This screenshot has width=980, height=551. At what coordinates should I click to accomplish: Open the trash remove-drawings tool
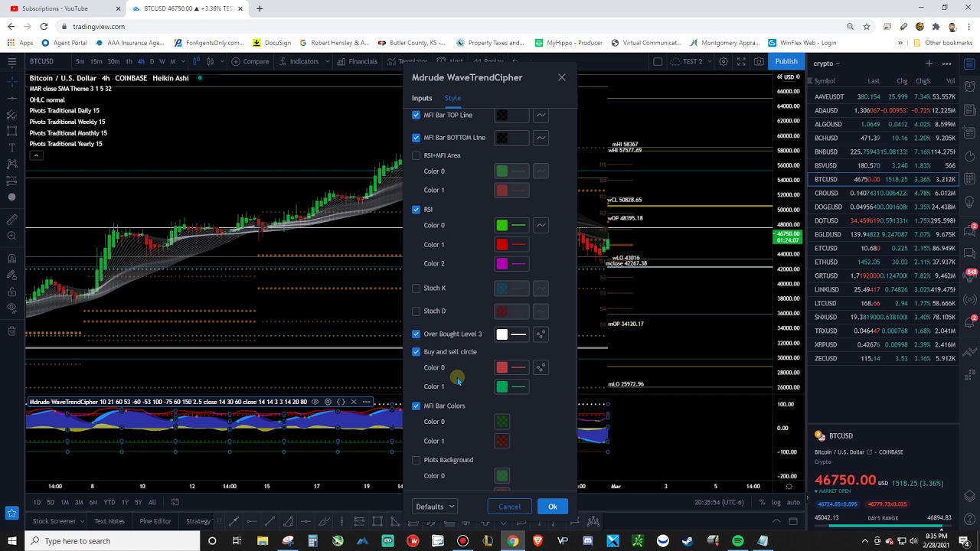(11, 331)
